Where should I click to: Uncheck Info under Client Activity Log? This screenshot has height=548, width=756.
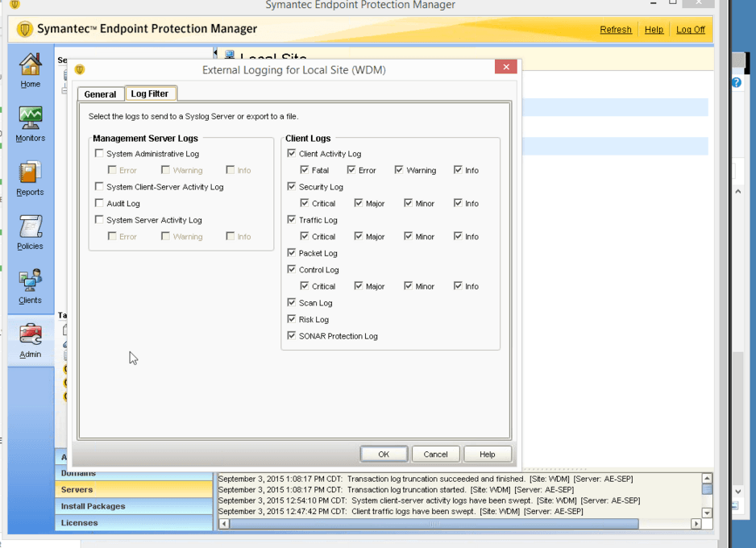tap(458, 170)
